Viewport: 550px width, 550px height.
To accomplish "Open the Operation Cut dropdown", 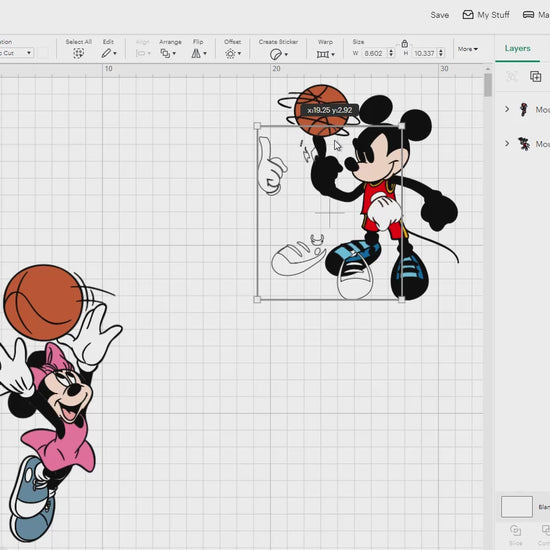I will (16, 53).
